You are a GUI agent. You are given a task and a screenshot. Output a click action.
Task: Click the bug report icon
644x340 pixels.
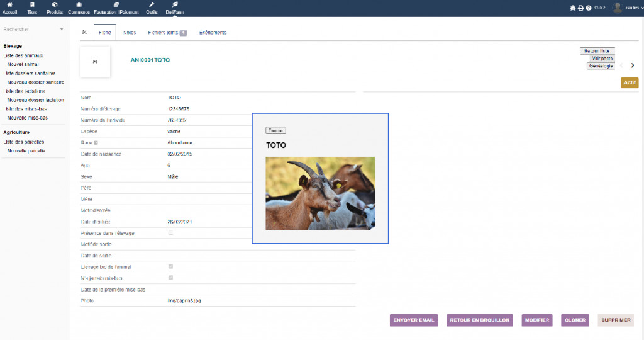pyautogui.click(x=573, y=8)
